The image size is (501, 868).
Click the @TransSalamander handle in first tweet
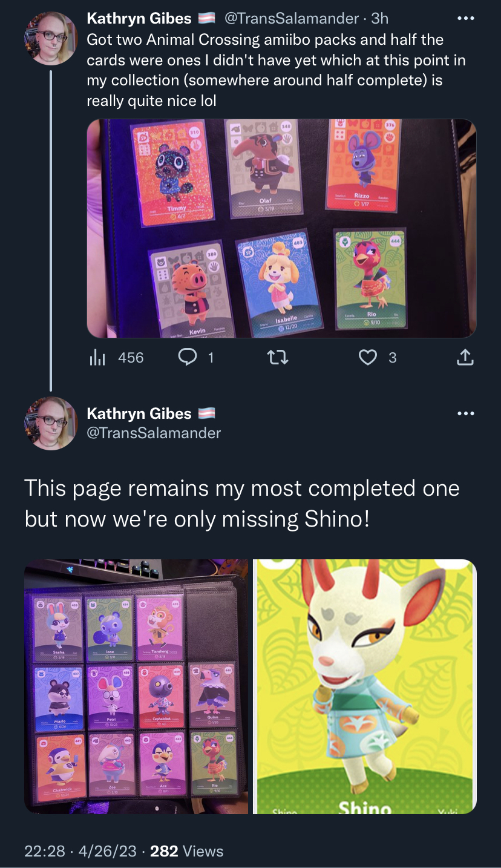pyautogui.click(x=292, y=19)
